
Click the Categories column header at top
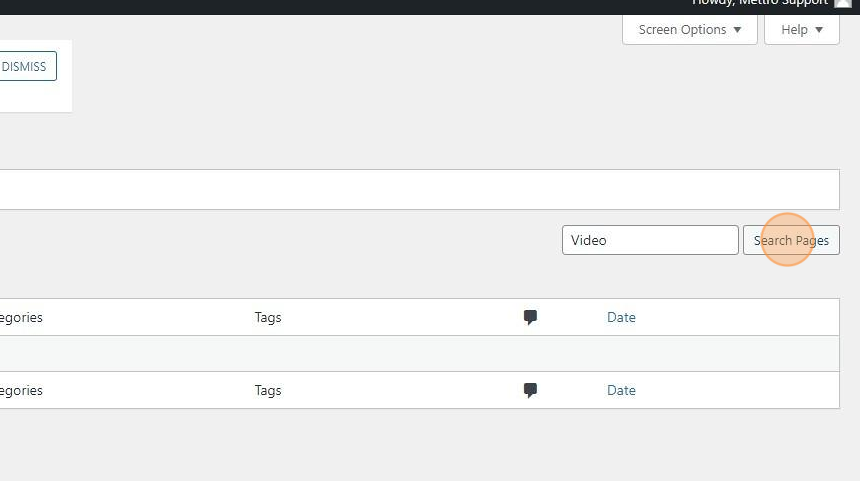pos(20,317)
